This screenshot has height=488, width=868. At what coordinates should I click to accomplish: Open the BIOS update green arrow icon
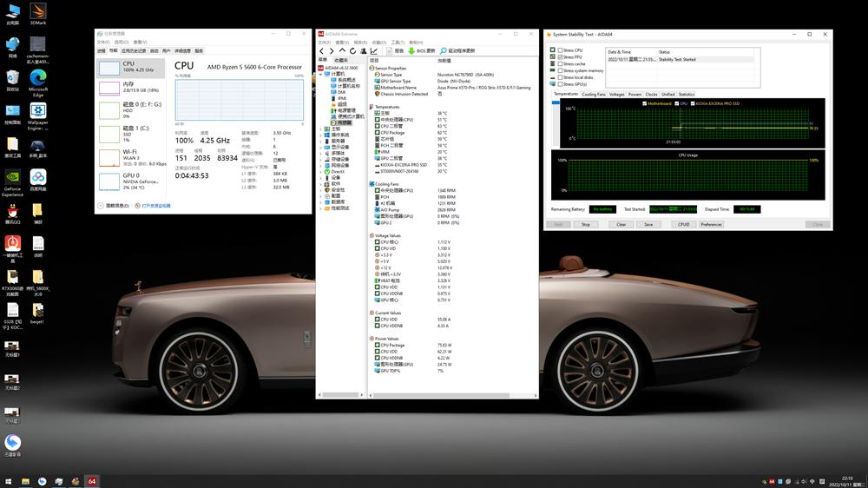coord(411,51)
